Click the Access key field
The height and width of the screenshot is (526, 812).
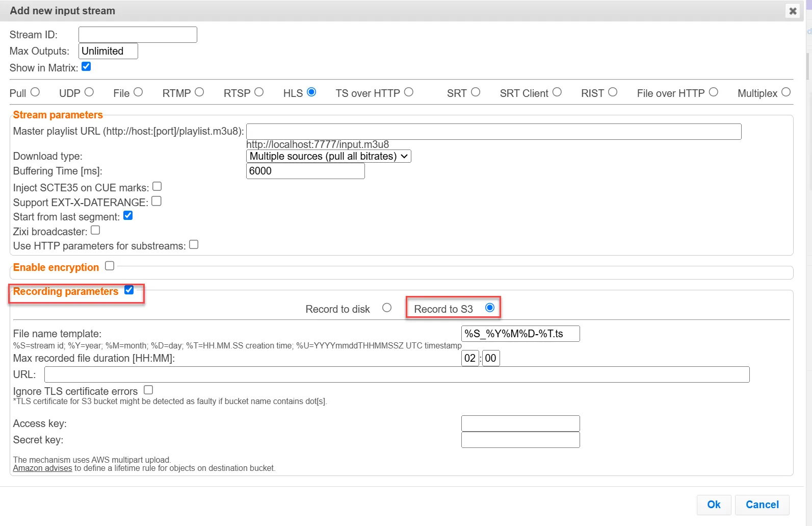(x=520, y=423)
